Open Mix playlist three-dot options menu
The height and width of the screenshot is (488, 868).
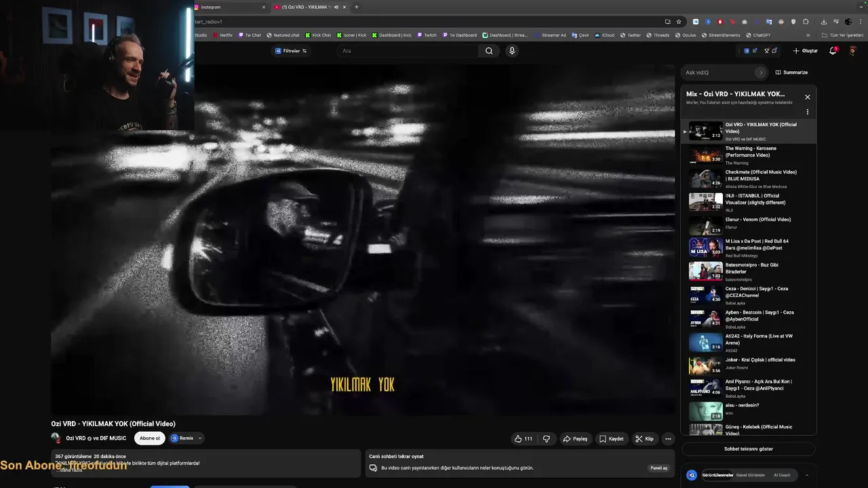808,112
